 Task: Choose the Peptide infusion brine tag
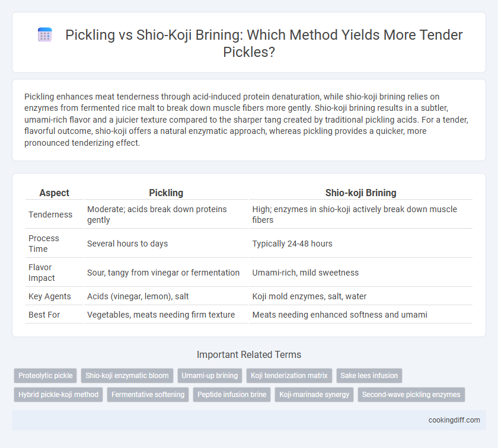tap(232, 395)
